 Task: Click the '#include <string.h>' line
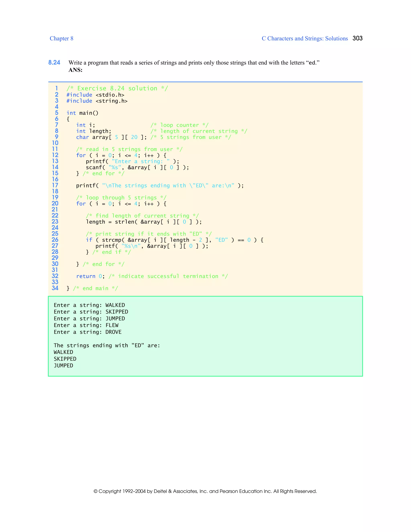click(x=97, y=101)
